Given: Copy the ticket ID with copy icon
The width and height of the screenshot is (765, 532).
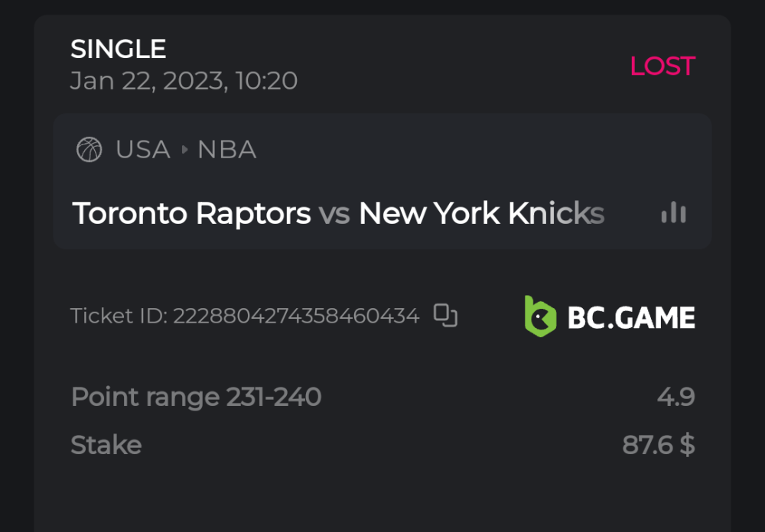Looking at the screenshot, I should pyautogui.click(x=445, y=315).
